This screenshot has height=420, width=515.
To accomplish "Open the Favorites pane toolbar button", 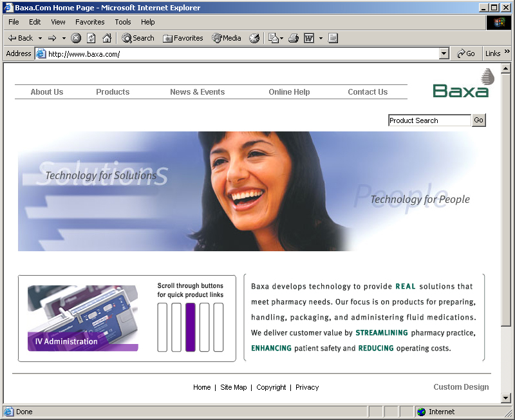I will pos(183,38).
